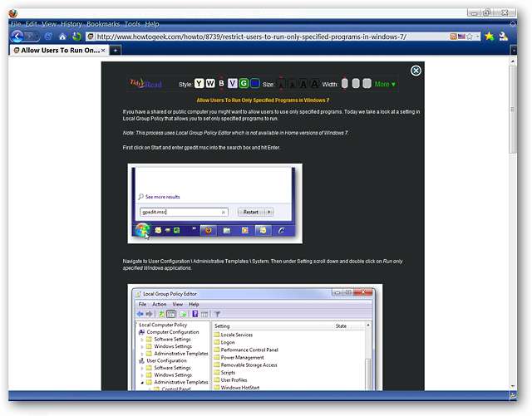The height and width of the screenshot is (416, 532).
Task: Switch to the Allow Users To Run On... tab
Action: [59, 50]
